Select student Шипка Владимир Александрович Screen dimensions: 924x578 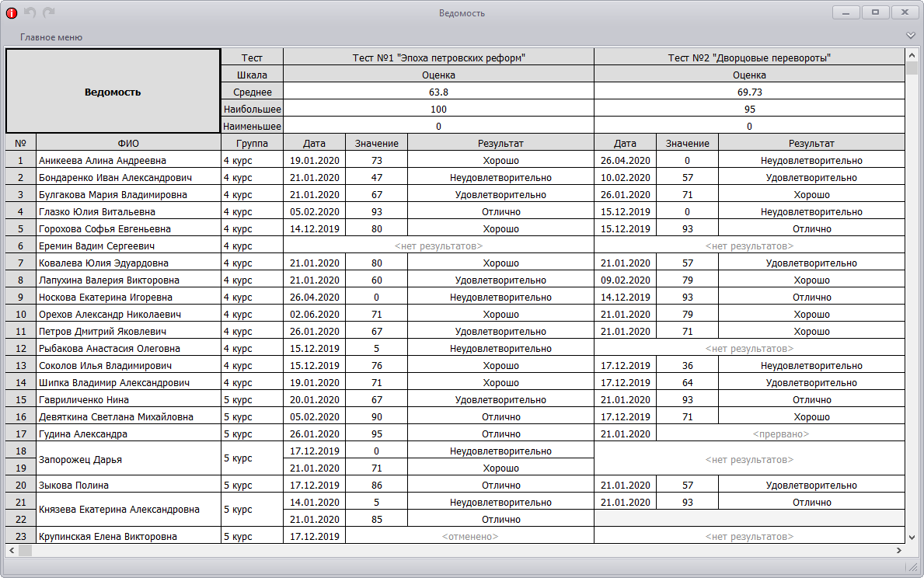128,381
